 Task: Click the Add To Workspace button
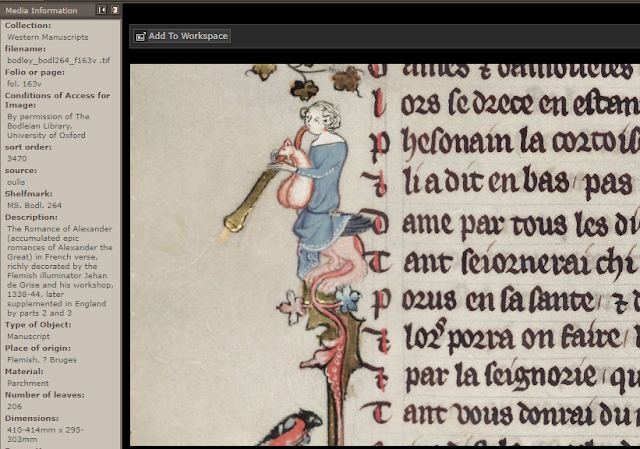(182, 36)
